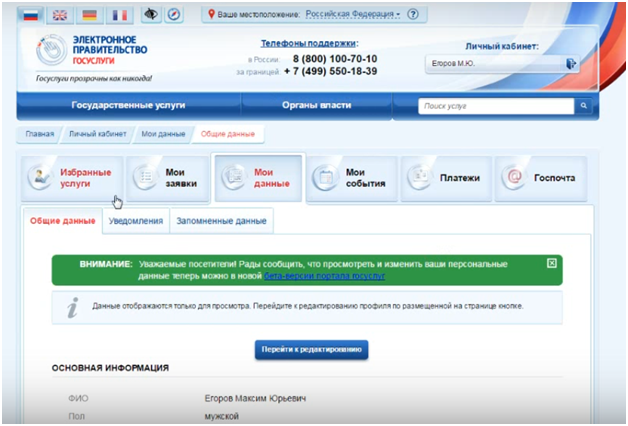Click the British flag language icon

coord(59,15)
